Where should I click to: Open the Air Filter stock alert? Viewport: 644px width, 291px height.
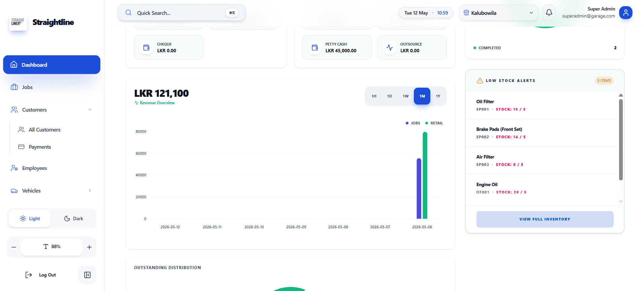point(542,161)
